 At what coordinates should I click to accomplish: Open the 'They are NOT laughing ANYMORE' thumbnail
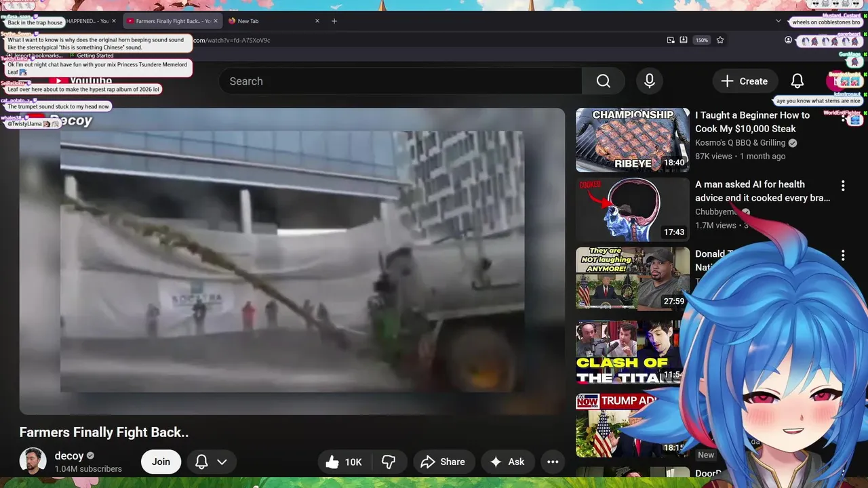coord(633,279)
